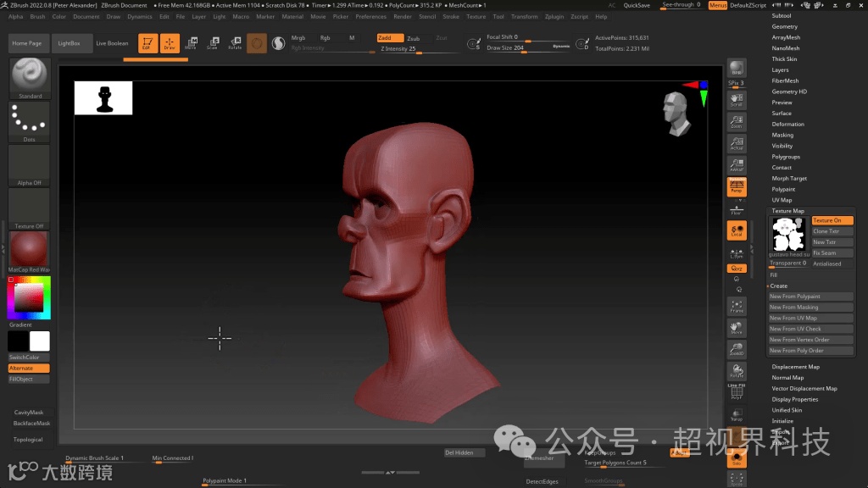Select the Scale transform tool

pos(212,43)
